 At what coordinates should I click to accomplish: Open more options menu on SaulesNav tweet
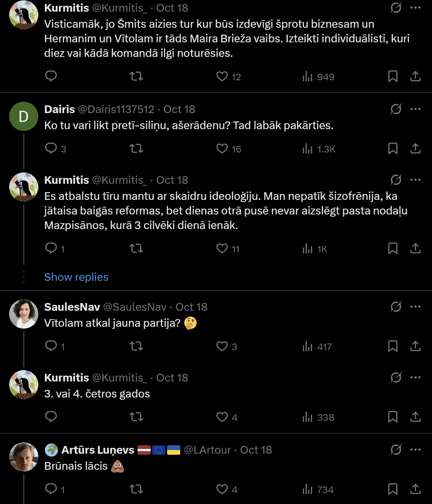pos(416,307)
